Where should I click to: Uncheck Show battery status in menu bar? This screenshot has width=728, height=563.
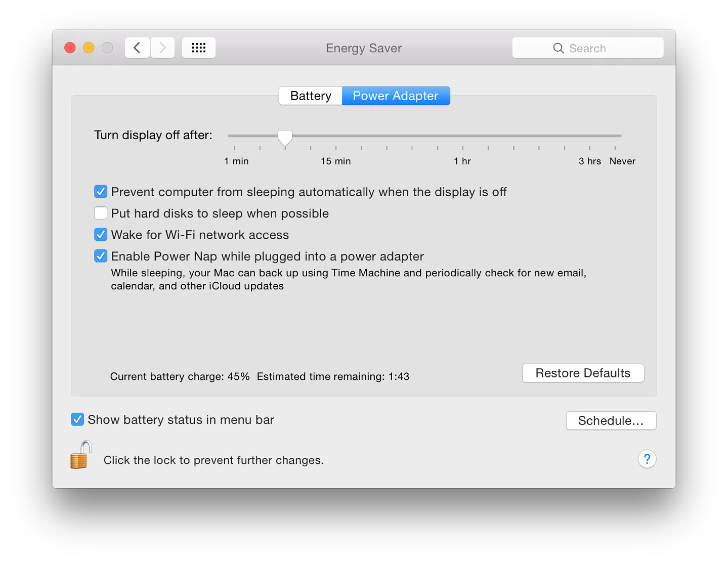[77, 419]
